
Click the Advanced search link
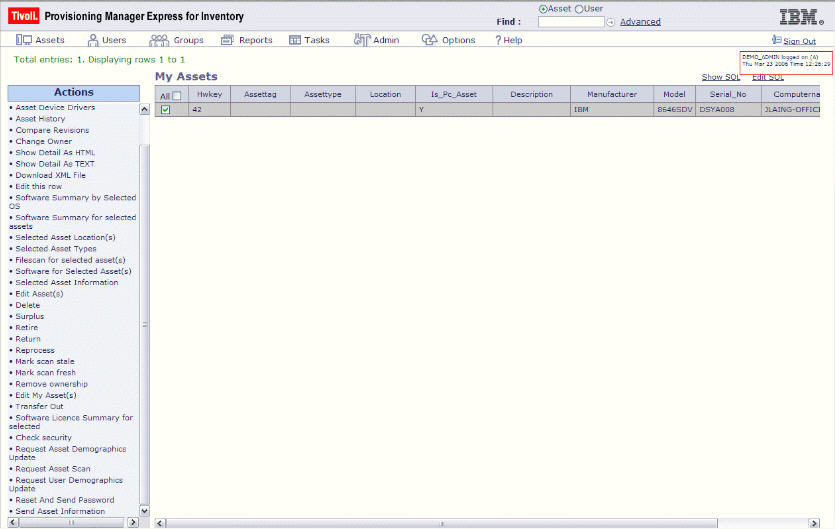[640, 22]
